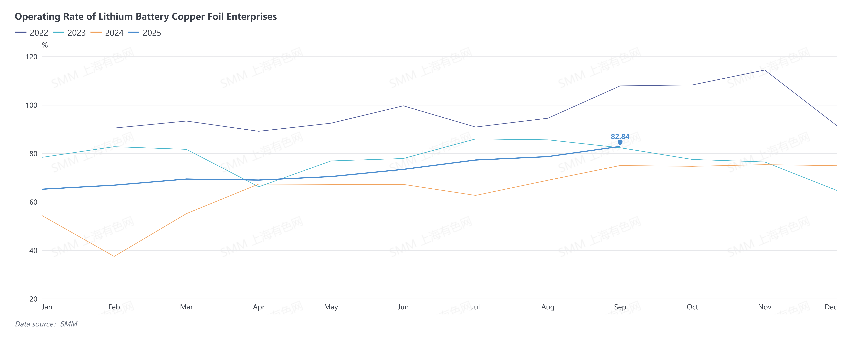
Task: Click the 2022 line's November peak point
Action: point(764,70)
